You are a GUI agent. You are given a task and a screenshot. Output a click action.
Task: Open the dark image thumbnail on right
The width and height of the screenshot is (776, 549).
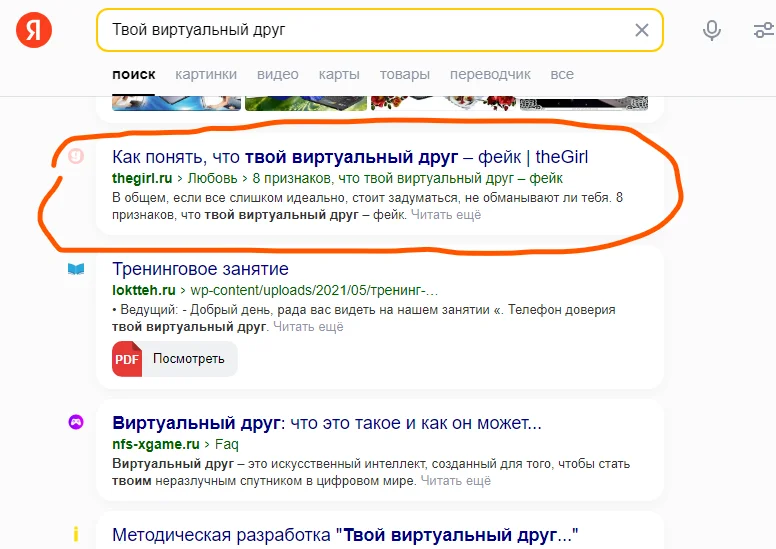(583, 103)
